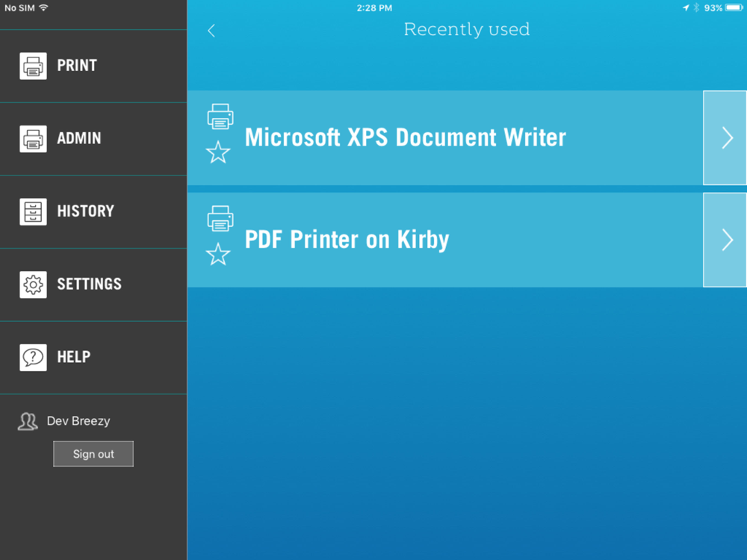Open the SETTINGS menu label

[x=89, y=284]
